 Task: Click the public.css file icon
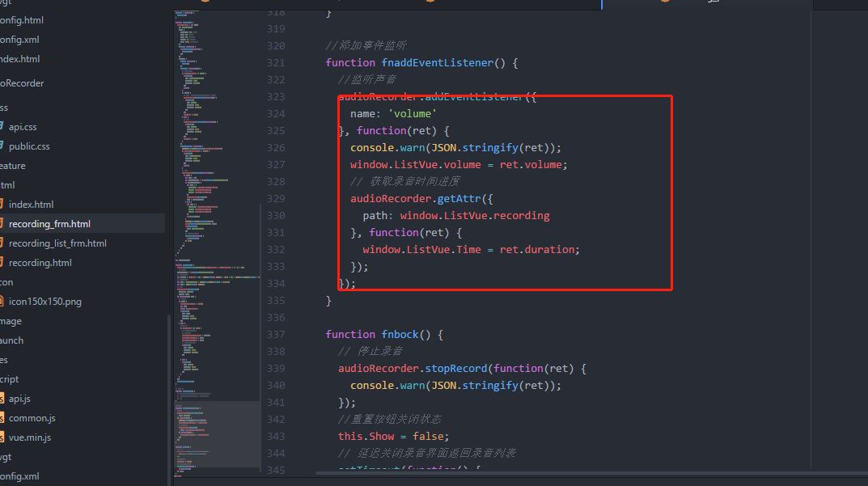coord(2,146)
